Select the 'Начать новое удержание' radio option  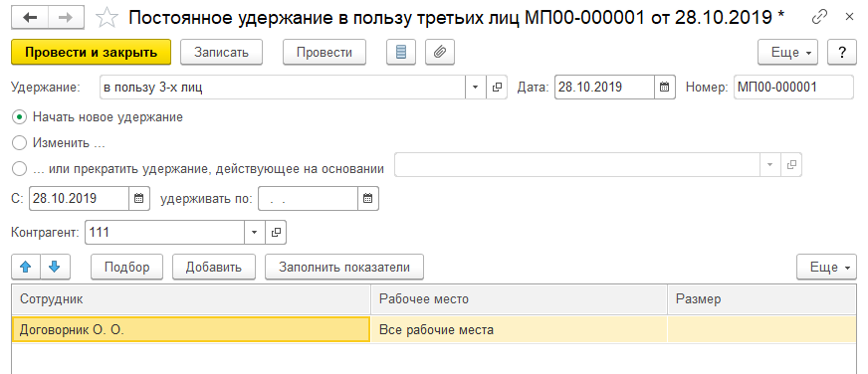click(x=19, y=117)
